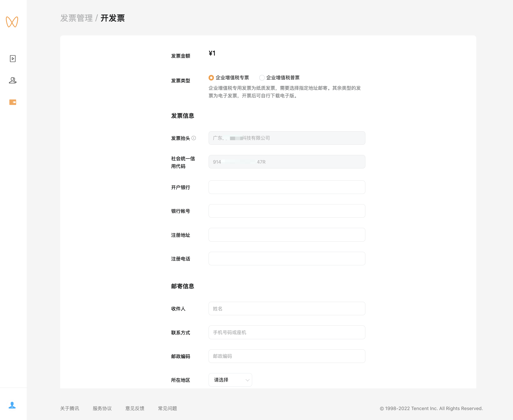
Task: Go back to 发票管理 breadcrumb
Action: point(76,18)
